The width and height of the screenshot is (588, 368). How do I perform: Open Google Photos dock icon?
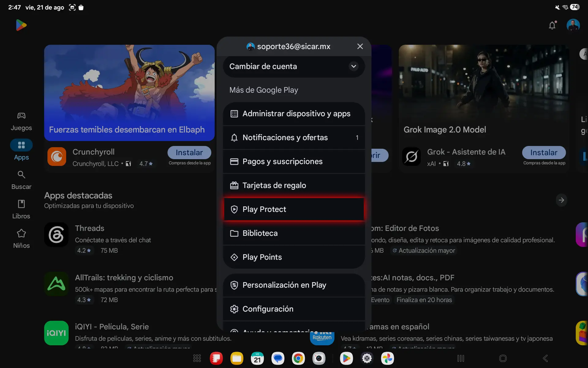(387, 358)
